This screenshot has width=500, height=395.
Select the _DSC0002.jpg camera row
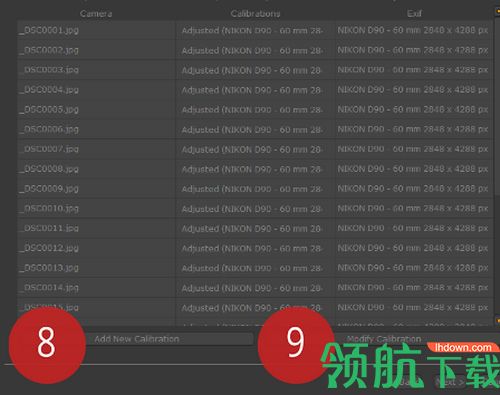pos(96,50)
